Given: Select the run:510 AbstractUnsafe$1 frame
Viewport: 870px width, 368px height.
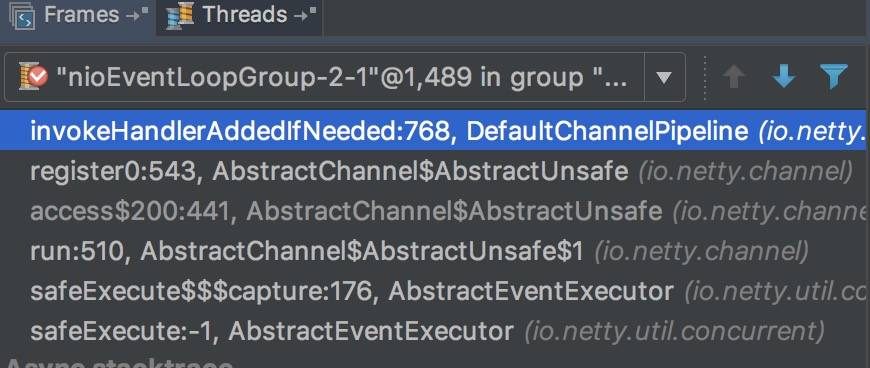Looking at the screenshot, I should click(435, 251).
